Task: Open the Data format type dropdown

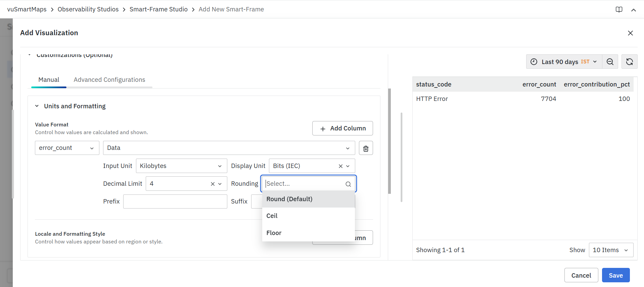Action: [x=229, y=148]
